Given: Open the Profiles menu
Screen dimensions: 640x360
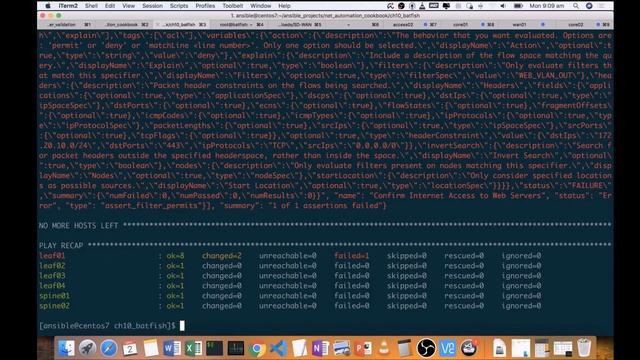Looking at the screenshot, I should coord(205,6).
